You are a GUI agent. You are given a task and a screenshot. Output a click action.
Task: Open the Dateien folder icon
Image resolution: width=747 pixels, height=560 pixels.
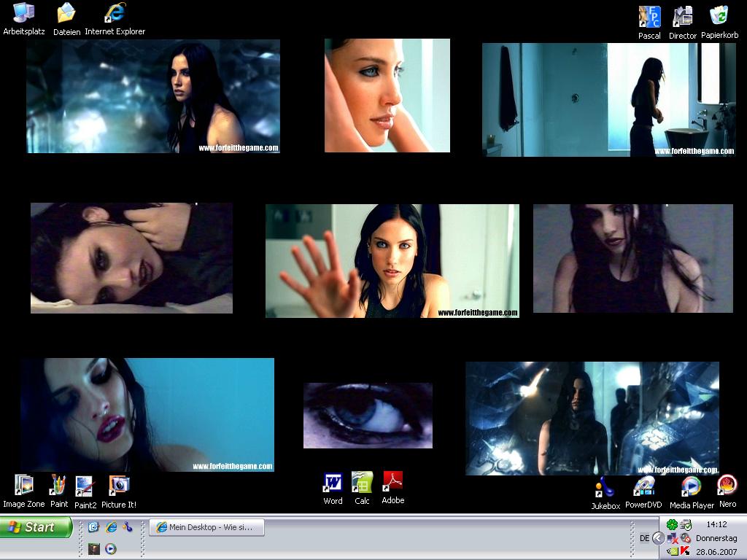[66, 13]
